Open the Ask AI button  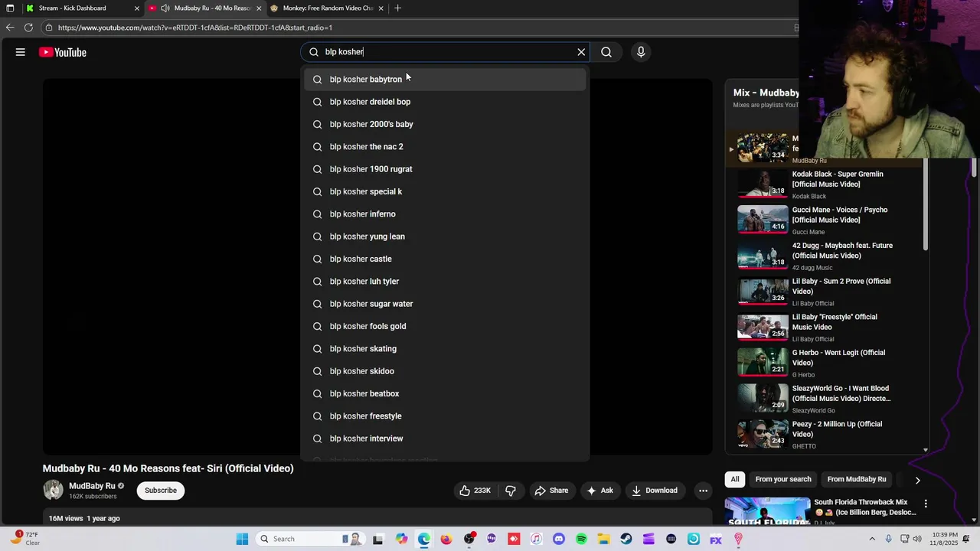click(599, 491)
